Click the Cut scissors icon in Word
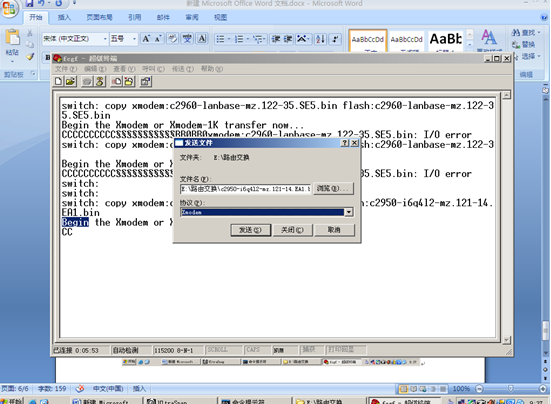Viewport: 551px width, 404px height. 30,33
